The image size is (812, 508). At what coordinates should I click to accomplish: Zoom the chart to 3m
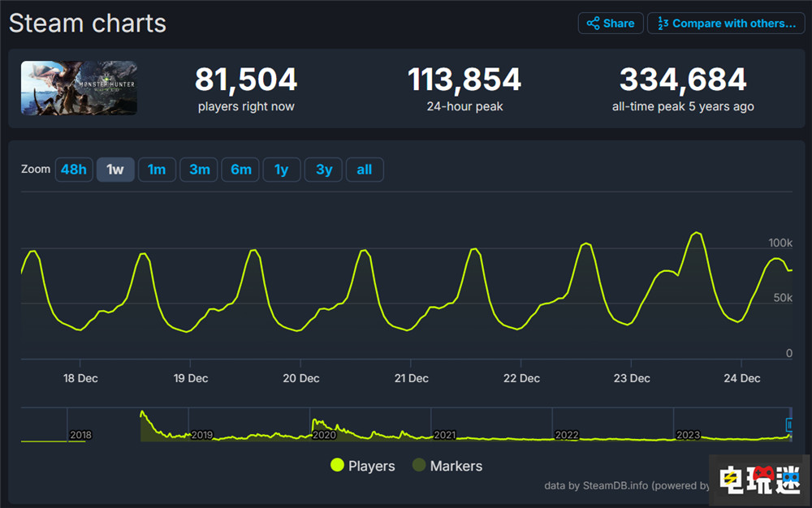click(199, 170)
